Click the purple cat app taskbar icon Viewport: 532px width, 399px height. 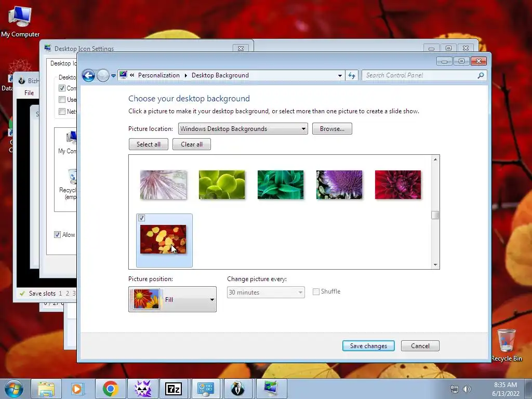(x=142, y=389)
